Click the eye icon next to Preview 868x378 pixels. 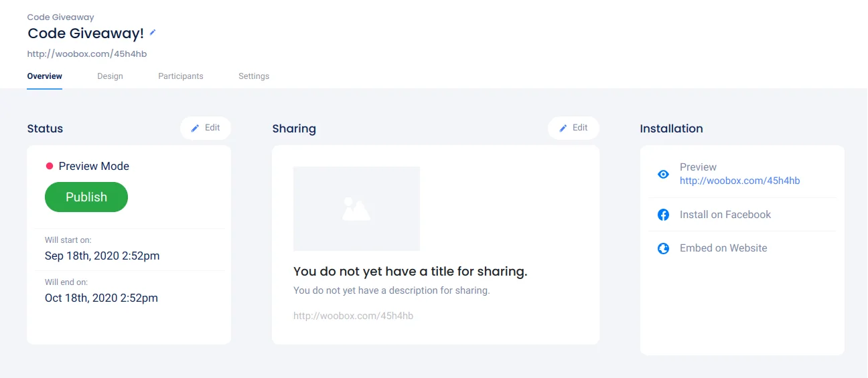(663, 174)
